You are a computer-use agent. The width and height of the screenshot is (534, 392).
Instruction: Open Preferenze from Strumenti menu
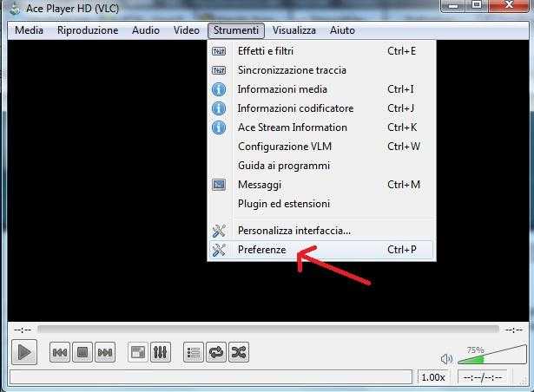click(x=321, y=250)
